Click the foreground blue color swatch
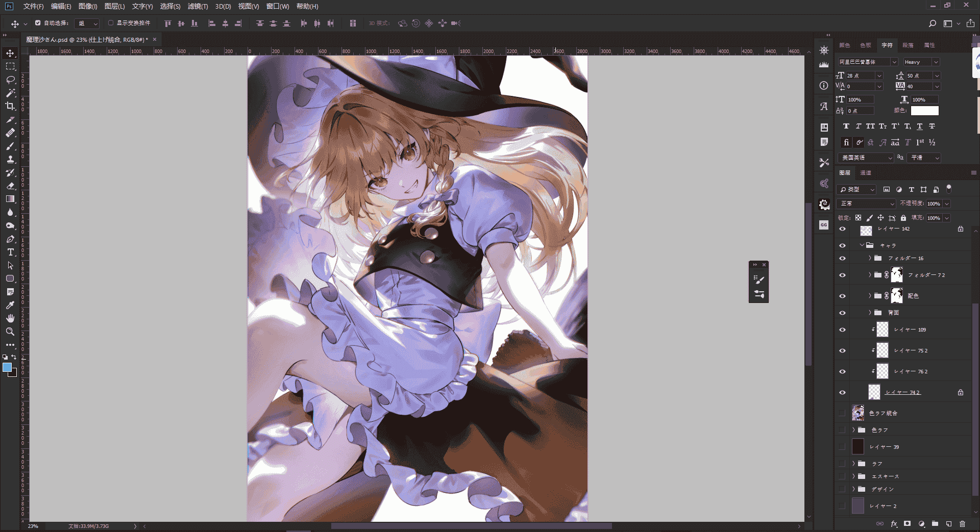Screen dimensions: 980x532 (7, 367)
